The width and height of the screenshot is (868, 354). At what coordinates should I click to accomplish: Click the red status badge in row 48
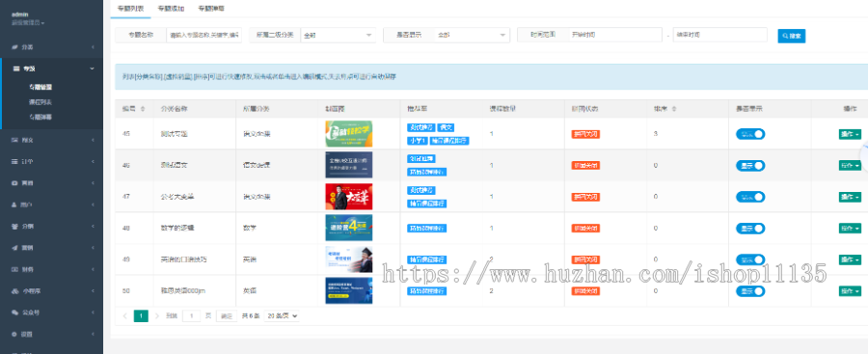(x=585, y=229)
